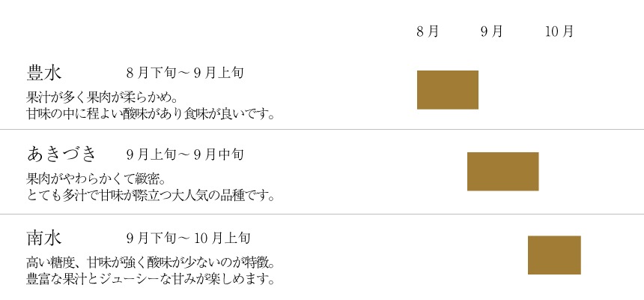
Task: Click the divider line below the 豊水 section
Action: [x=322, y=130]
